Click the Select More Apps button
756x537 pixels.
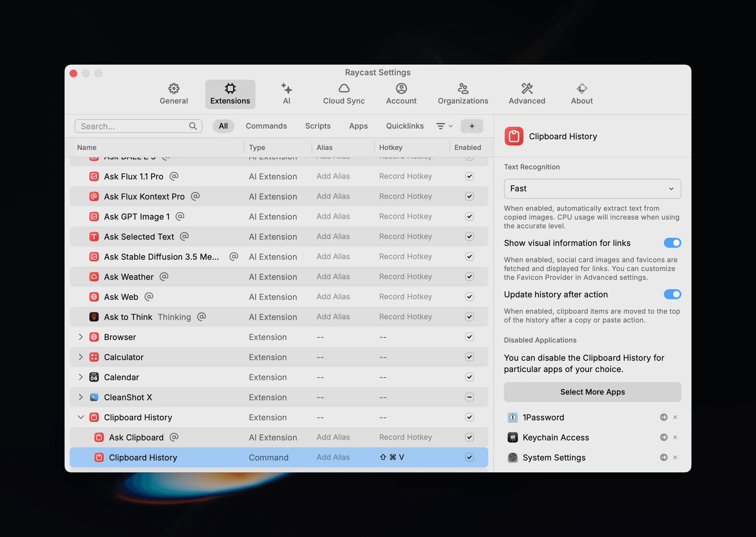[x=592, y=392]
